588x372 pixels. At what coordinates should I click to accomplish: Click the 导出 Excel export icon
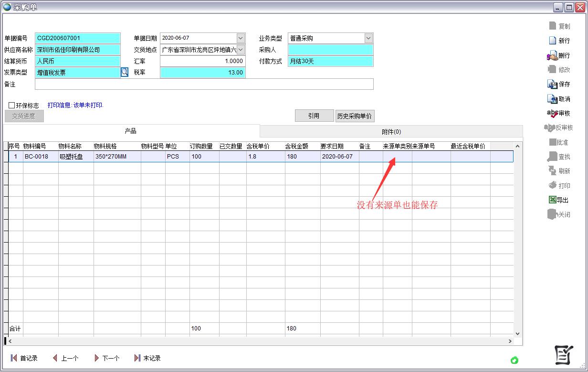552,200
